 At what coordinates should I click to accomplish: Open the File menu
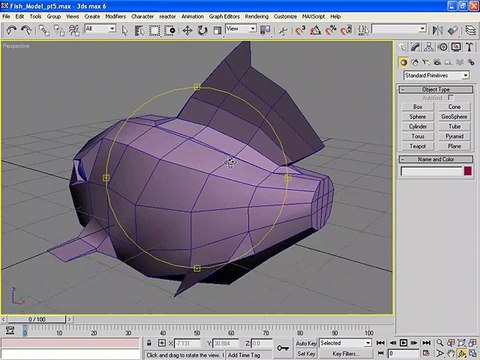click(x=6, y=16)
